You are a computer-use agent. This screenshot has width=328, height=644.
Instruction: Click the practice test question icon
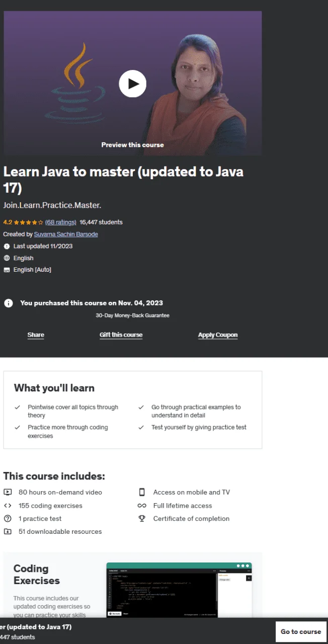point(8,519)
